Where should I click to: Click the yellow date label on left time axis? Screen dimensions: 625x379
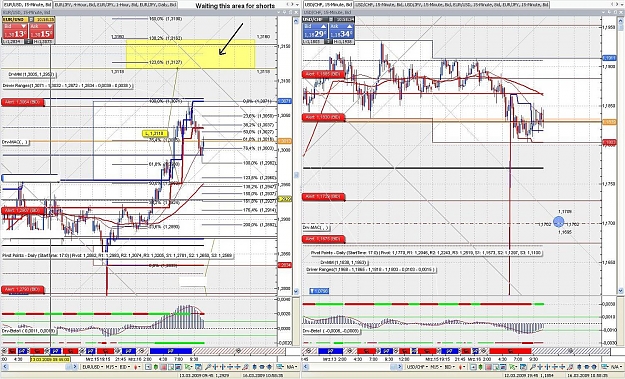click(x=50, y=359)
